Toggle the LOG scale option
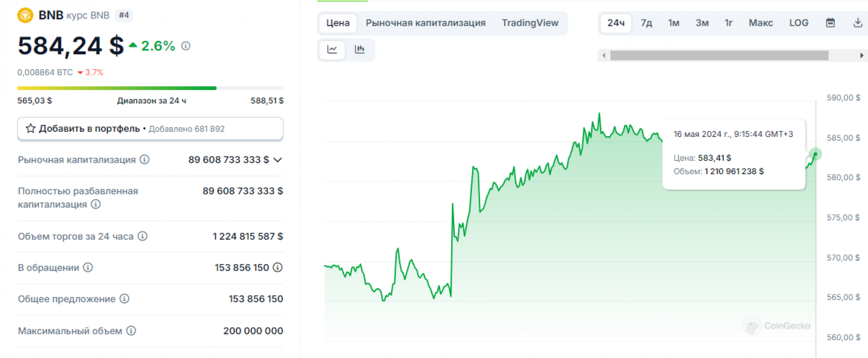 point(798,23)
